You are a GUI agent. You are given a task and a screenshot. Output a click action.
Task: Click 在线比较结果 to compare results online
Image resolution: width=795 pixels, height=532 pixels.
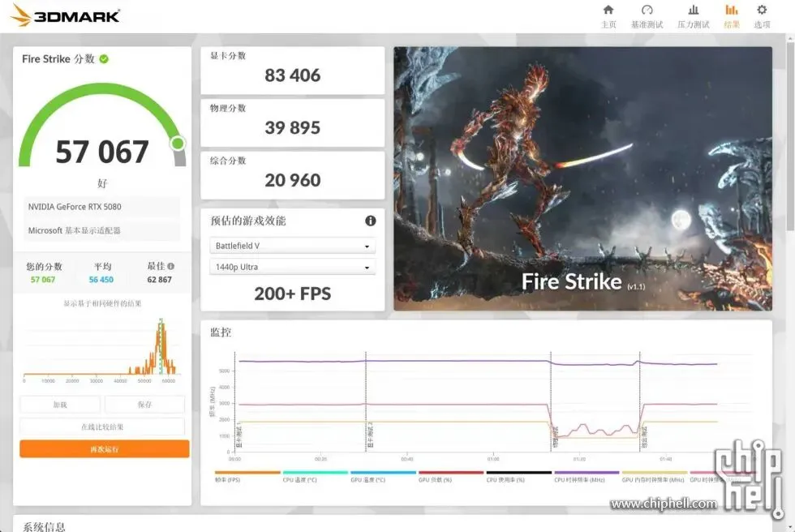[102, 427]
